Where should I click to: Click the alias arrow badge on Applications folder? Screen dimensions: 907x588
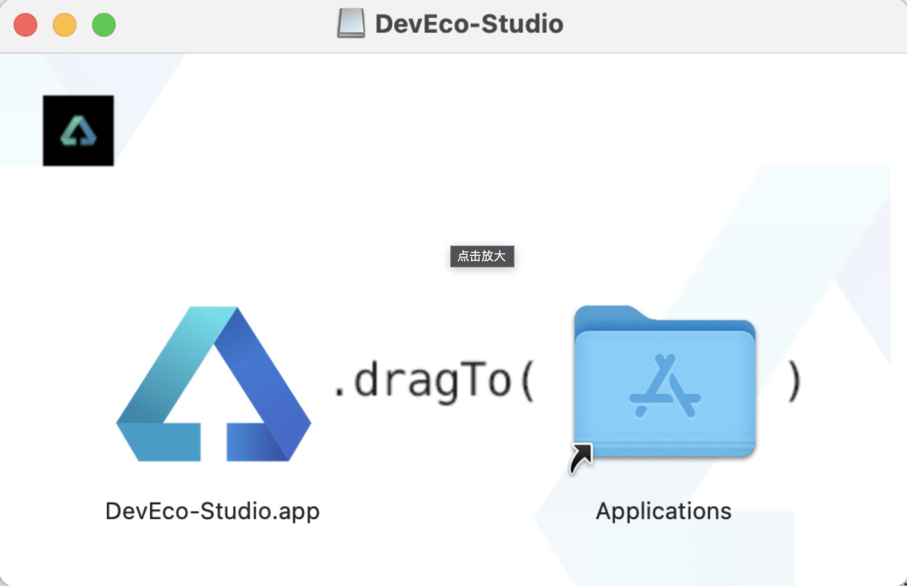point(581,458)
